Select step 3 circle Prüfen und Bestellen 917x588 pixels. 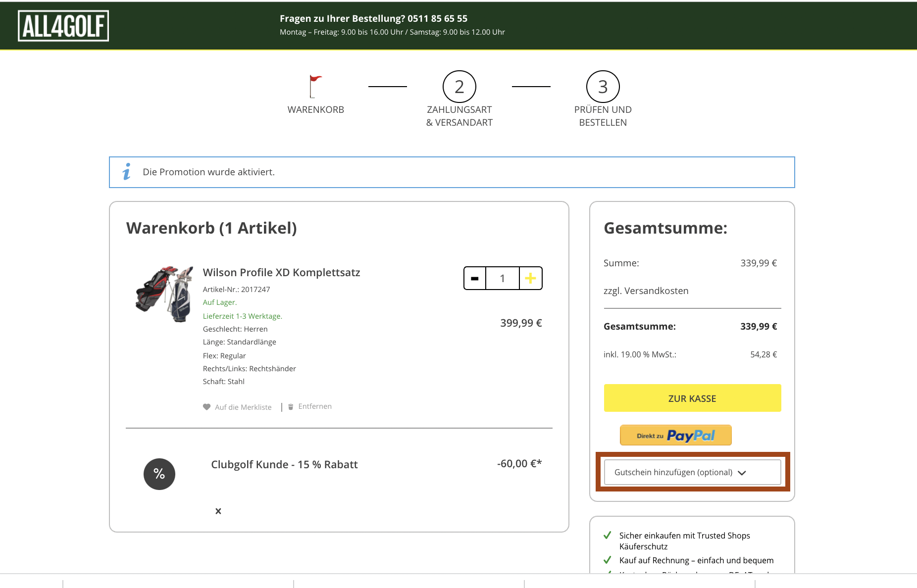click(x=603, y=87)
